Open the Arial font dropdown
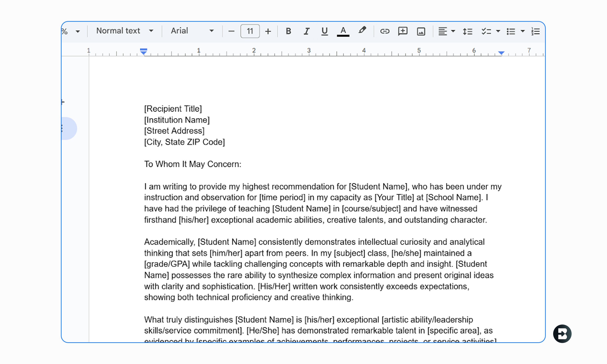607x364 pixels. point(192,31)
